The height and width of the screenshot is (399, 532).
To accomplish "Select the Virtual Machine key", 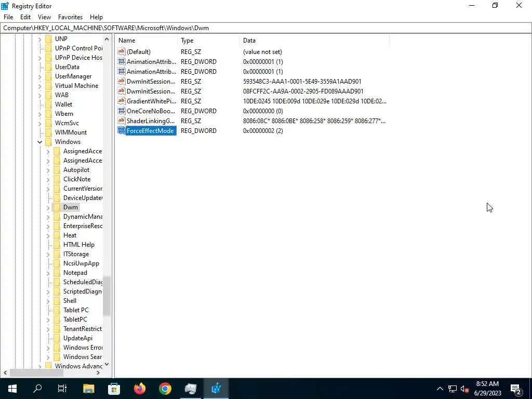I will (x=77, y=86).
